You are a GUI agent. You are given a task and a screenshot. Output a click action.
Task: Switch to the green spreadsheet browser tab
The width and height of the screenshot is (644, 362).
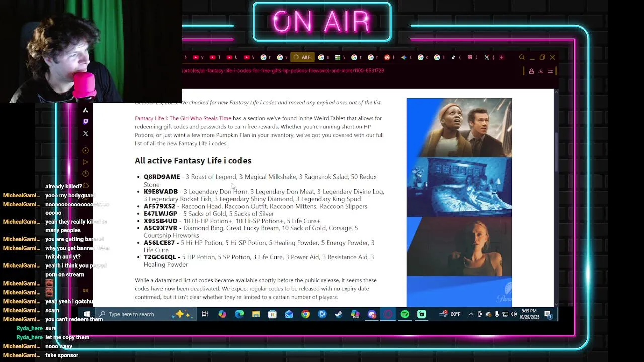pyautogui.click(x=338, y=57)
